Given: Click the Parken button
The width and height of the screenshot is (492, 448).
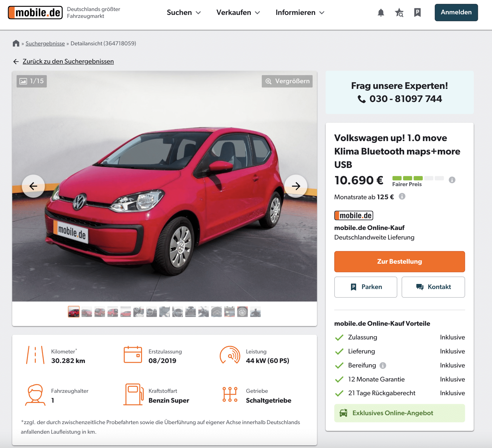Looking at the screenshot, I should pyautogui.click(x=366, y=287).
